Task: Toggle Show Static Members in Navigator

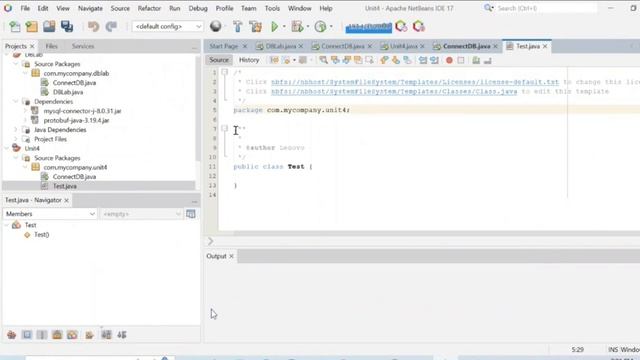Action: 42,335
